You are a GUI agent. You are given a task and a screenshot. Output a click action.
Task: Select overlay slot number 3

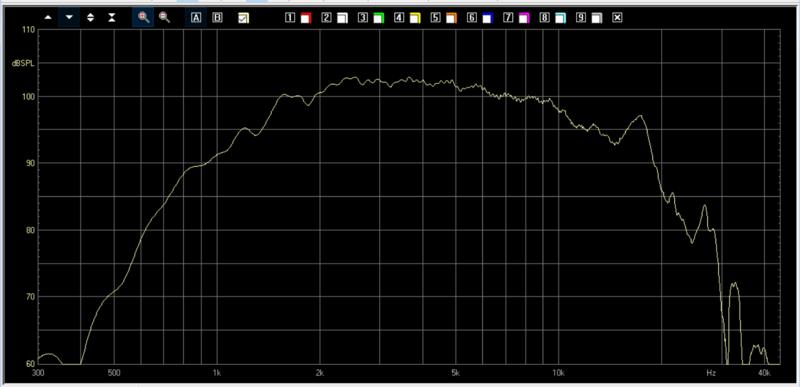click(x=362, y=18)
